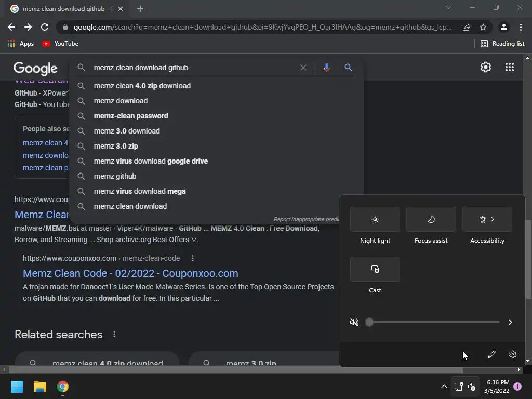Open the Windows Start menu
532x399 pixels.
[x=17, y=387]
